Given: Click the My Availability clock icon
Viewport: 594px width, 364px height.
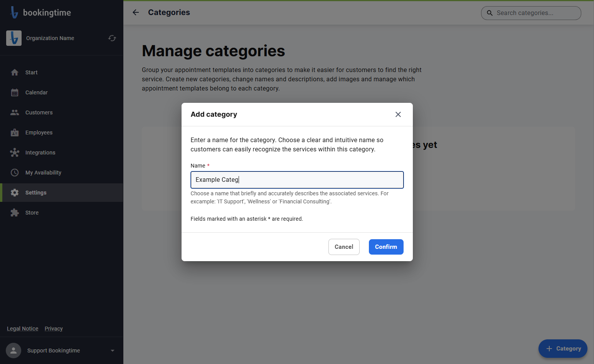Looking at the screenshot, I should pyautogui.click(x=15, y=173).
